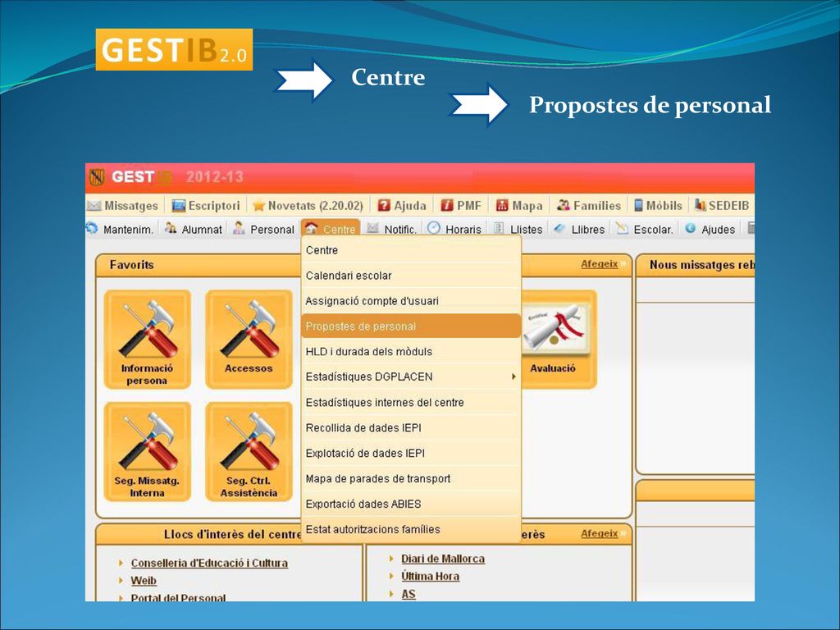Image resolution: width=840 pixels, height=630 pixels.
Task: Click the 2012-13 school year label
Action: 214,177
